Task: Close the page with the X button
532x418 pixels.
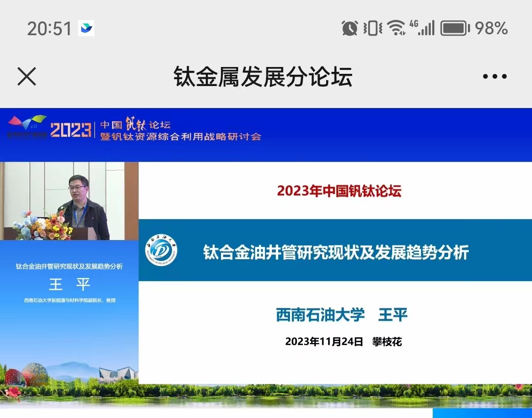Action: (x=26, y=76)
